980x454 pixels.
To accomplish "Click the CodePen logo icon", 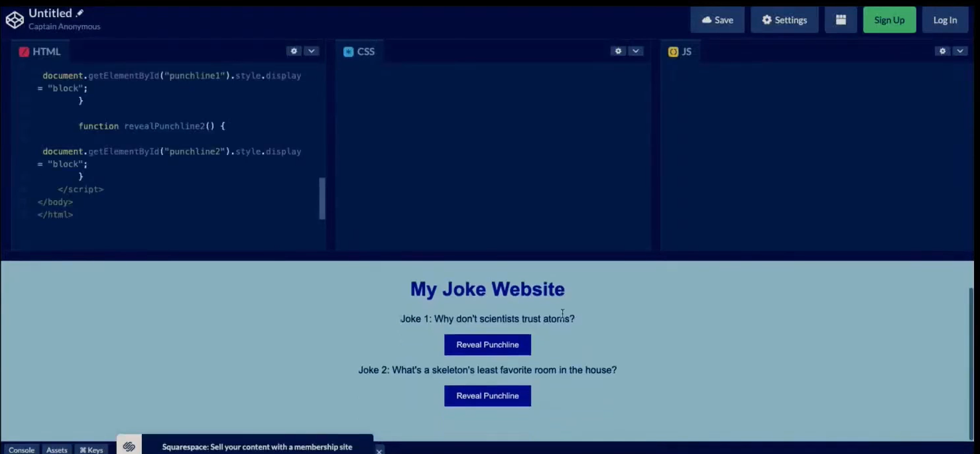I will [x=15, y=20].
